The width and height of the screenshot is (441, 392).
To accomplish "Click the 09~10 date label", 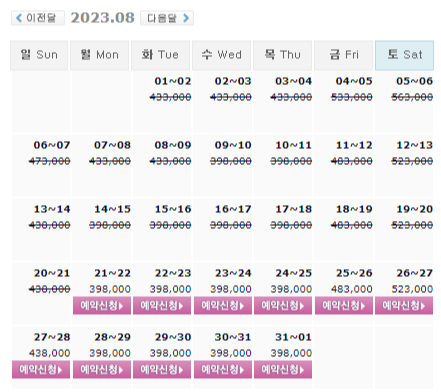I will pos(233,145).
